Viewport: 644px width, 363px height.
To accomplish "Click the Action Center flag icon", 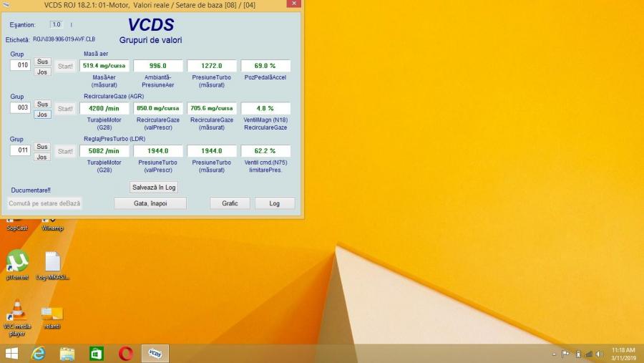I will click(565, 354).
